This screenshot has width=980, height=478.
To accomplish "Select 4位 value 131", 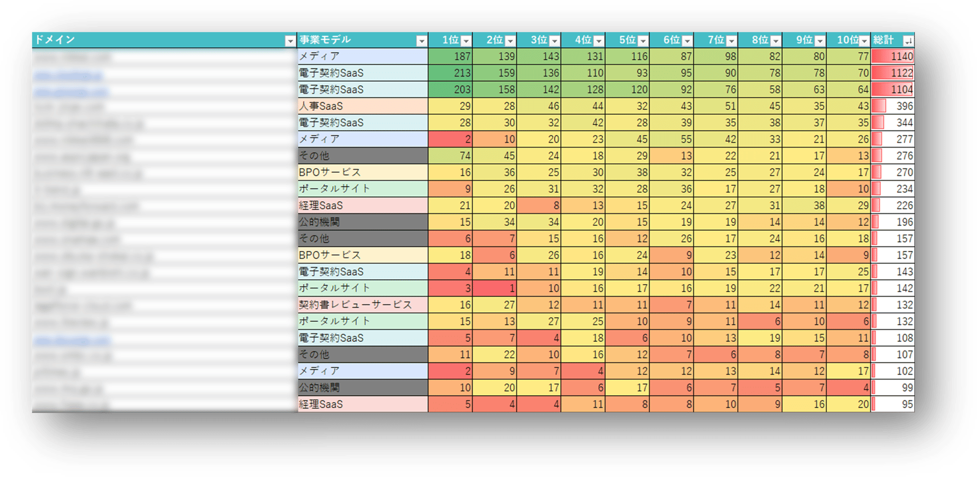I will [583, 56].
